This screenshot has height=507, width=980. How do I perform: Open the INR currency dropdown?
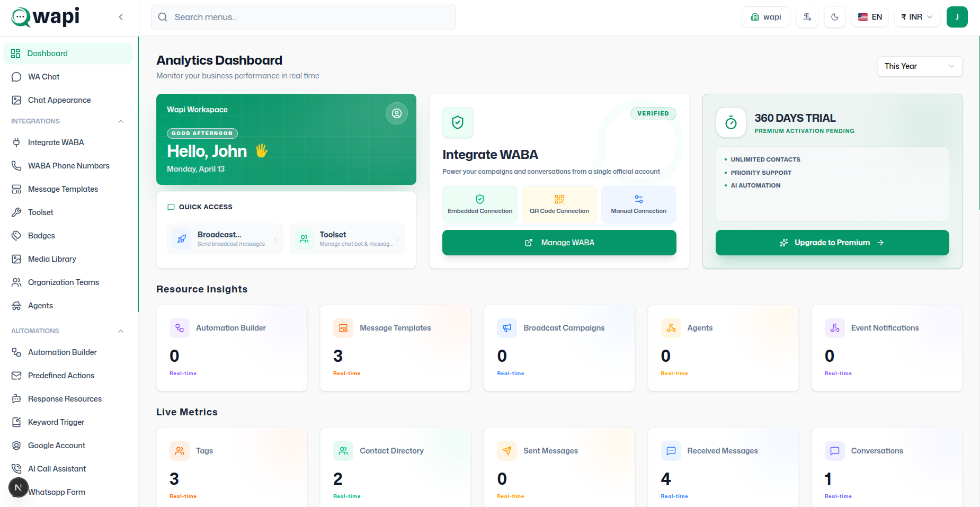tap(917, 17)
